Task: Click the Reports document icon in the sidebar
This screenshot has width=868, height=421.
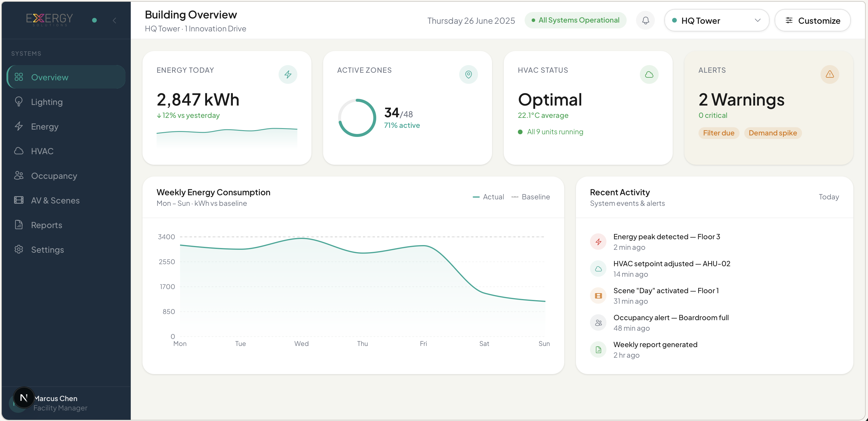Action: click(x=19, y=225)
